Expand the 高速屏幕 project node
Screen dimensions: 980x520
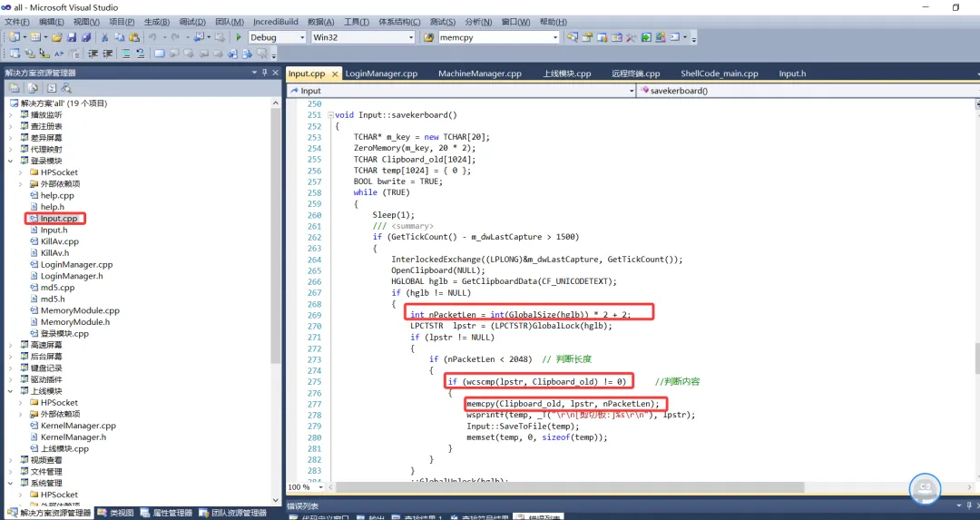(11, 345)
